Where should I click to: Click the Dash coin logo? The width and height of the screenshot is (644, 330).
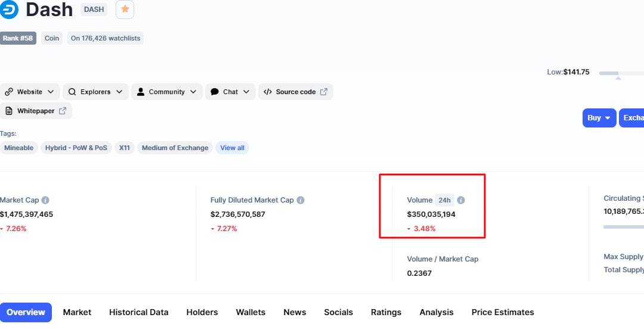8,10
